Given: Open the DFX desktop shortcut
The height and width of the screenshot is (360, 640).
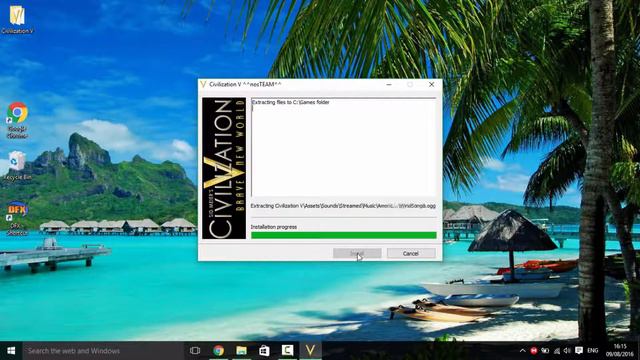Looking at the screenshot, I should click(x=17, y=218).
